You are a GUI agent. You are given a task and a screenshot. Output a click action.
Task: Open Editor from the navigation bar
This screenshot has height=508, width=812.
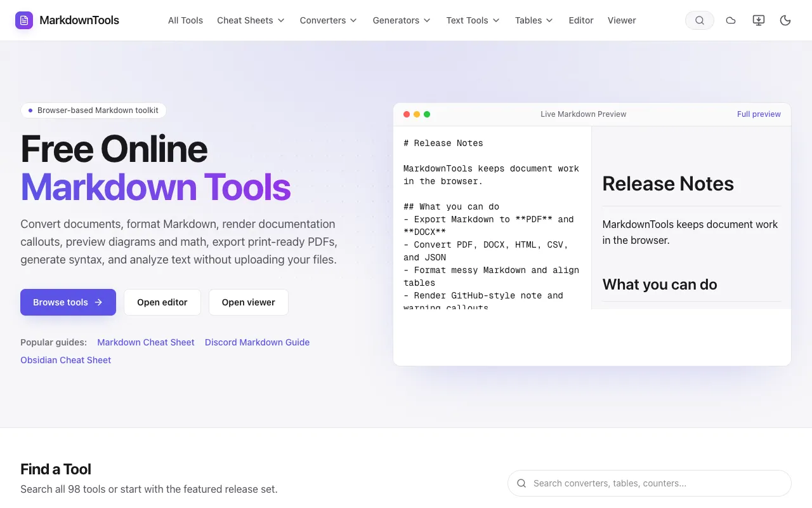pos(581,20)
